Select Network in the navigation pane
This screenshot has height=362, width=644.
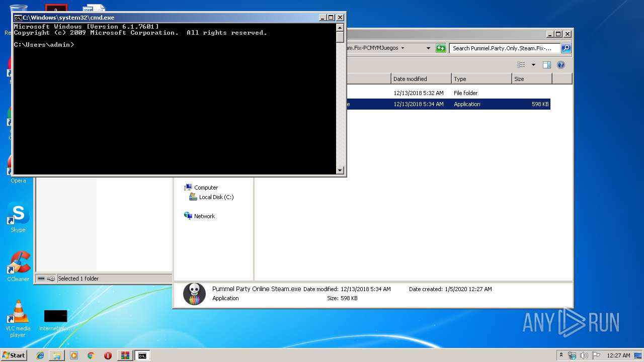pos(200,216)
